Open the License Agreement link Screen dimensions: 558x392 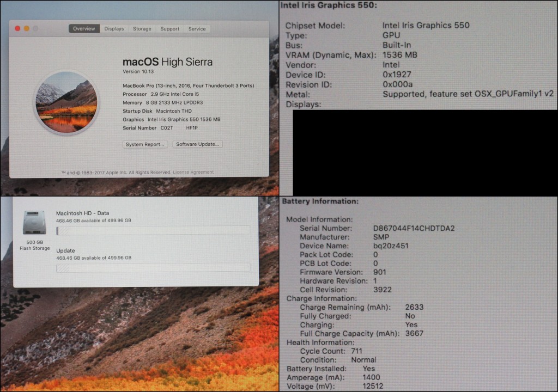click(x=193, y=172)
